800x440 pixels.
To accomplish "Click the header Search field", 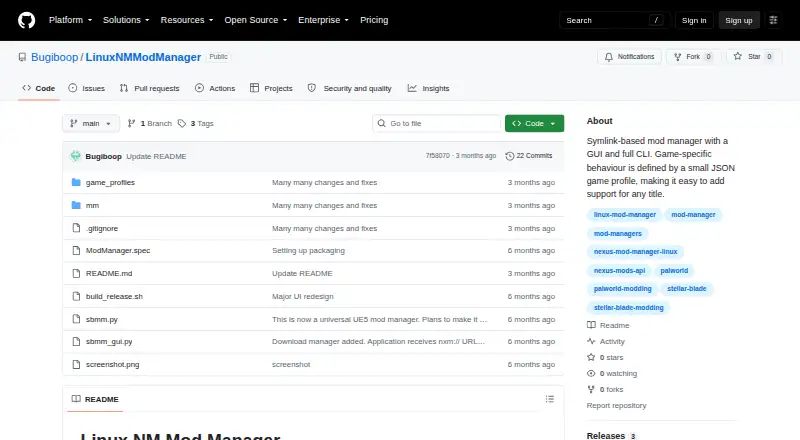I will pyautogui.click(x=614, y=20).
